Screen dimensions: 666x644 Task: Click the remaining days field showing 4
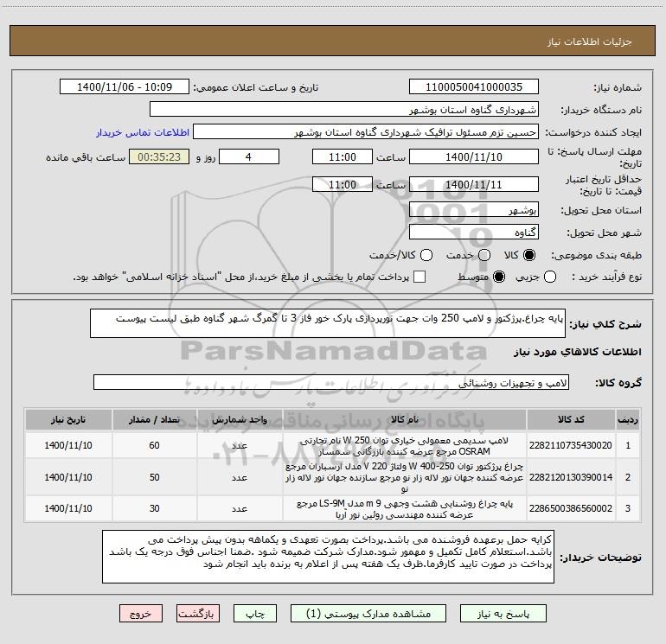pos(249,156)
